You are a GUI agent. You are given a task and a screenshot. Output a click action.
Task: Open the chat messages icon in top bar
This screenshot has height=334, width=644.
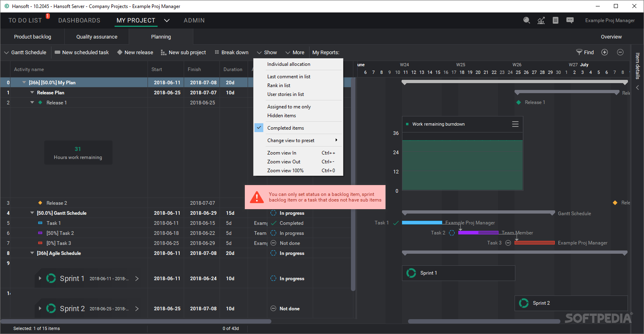tap(570, 20)
